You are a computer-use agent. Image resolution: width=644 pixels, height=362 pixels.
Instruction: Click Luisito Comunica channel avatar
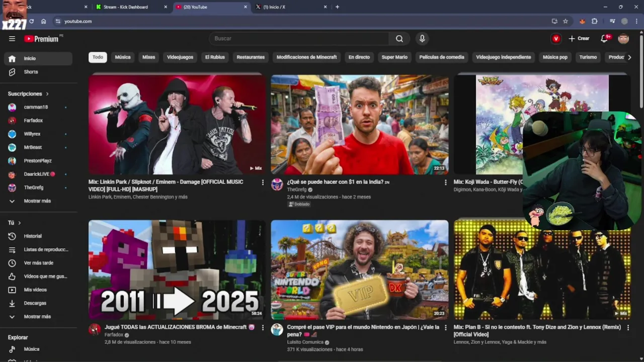(277, 329)
